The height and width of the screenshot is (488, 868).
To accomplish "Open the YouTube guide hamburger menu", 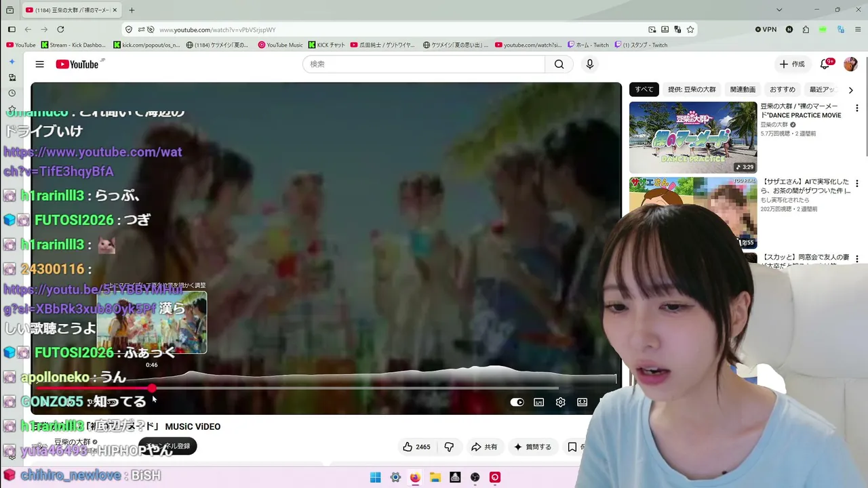I will [40, 64].
